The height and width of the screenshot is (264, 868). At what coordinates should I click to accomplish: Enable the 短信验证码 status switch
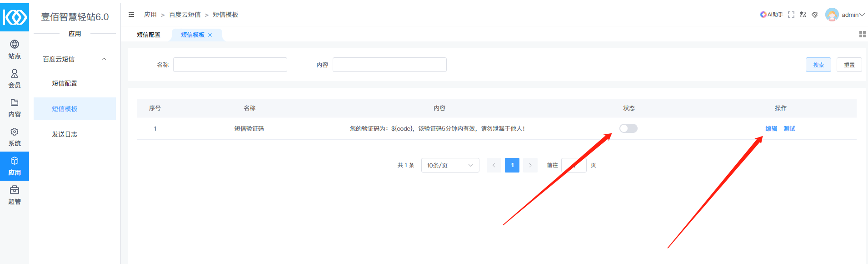629,128
